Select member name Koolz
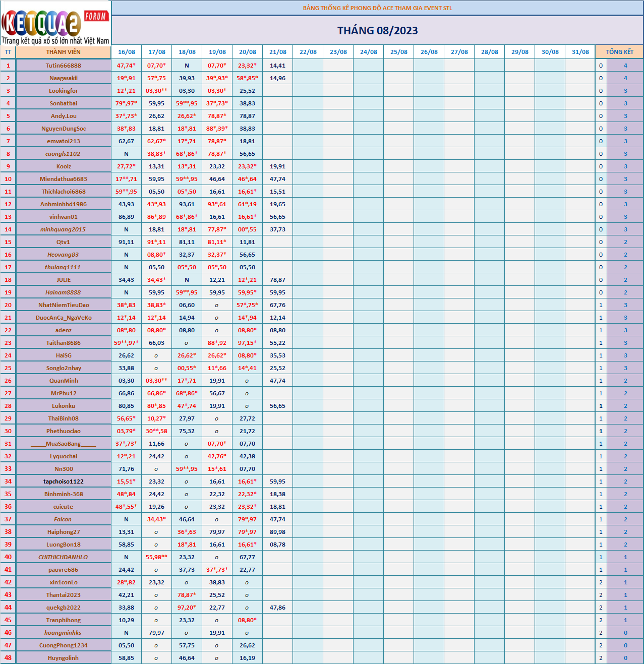Screen dimensions: 644x664 click(64, 166)
